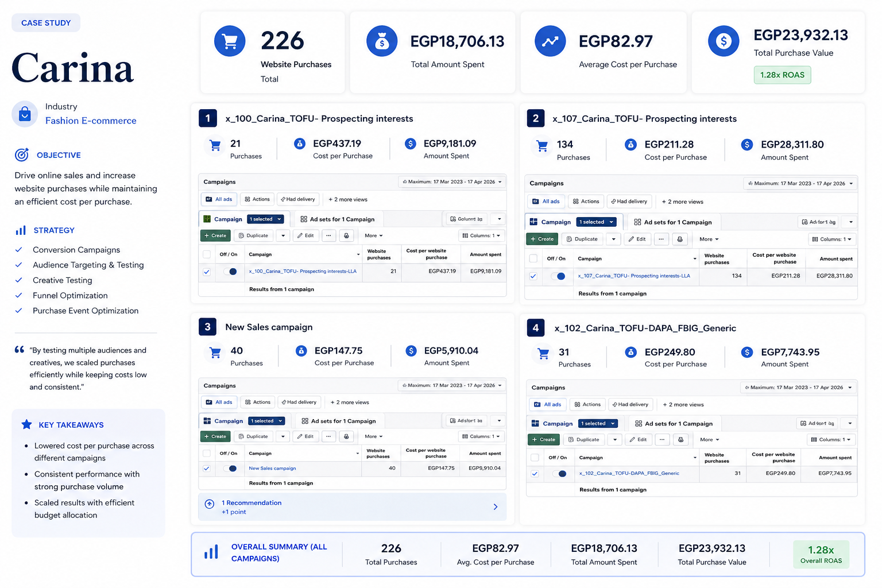Viewport: 882px width, 588px height.
Task: Click the 'Results from 1 campaign' text in x_107 table
Action: click(612, 293)
